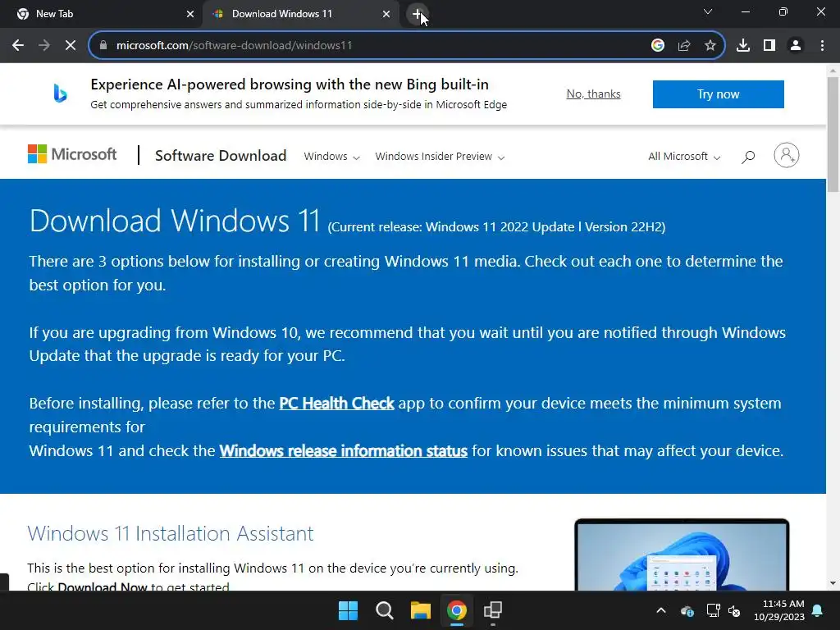Click the sign-in account icon
840x630 pixels.
click(x=787, y=155)
